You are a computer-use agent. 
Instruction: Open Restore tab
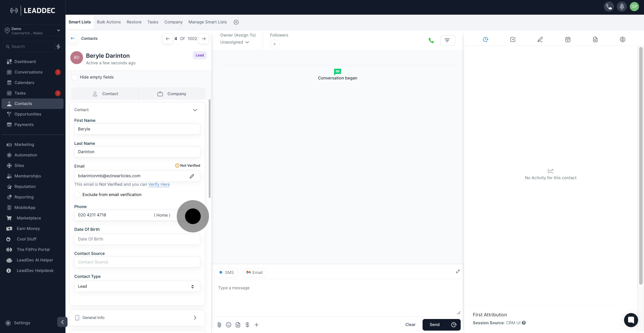click(x=134, y=22)
